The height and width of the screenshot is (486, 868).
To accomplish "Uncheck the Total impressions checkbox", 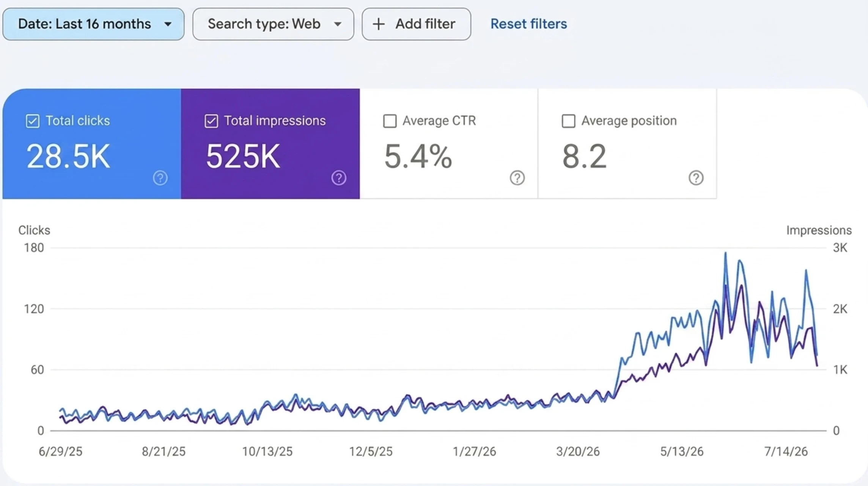I will 211,121.
